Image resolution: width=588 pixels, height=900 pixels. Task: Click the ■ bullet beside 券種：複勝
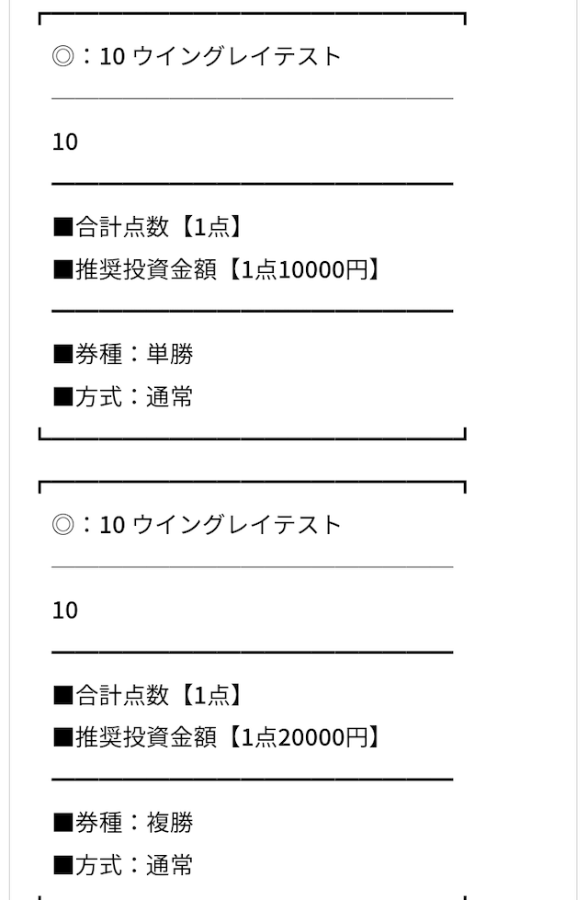[62, 823]
